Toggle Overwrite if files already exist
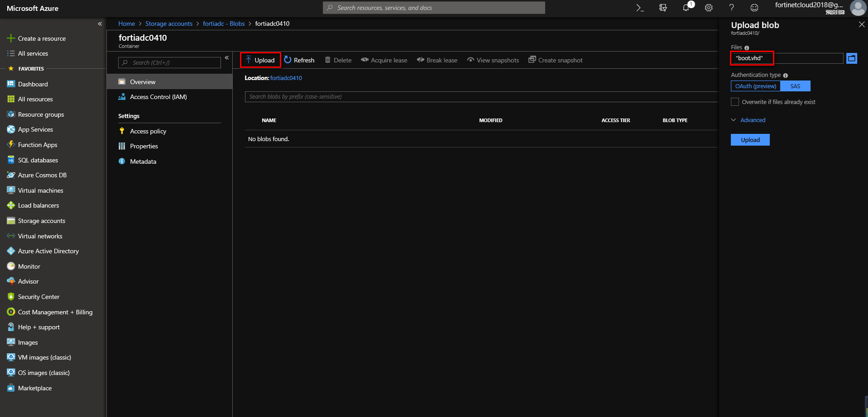868x417 pixels. [x=734, y=102]
